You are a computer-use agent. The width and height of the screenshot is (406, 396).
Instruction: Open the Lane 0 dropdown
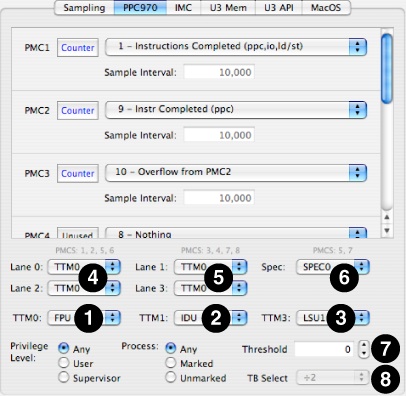pos(84,267)
